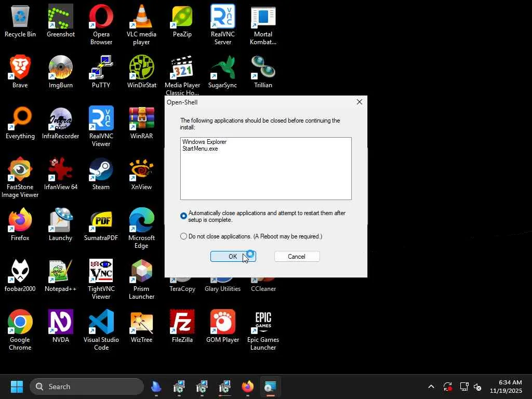The height and width of the screenshot is (399, 532).
Task: Open the taskbar clock and date
Action: [506, 387]
